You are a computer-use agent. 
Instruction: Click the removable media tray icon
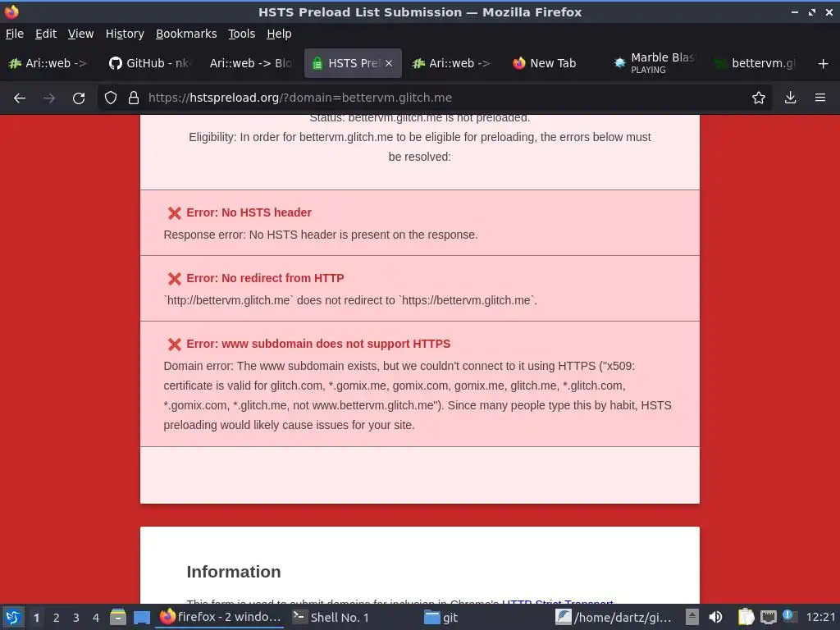pos(692,617)
